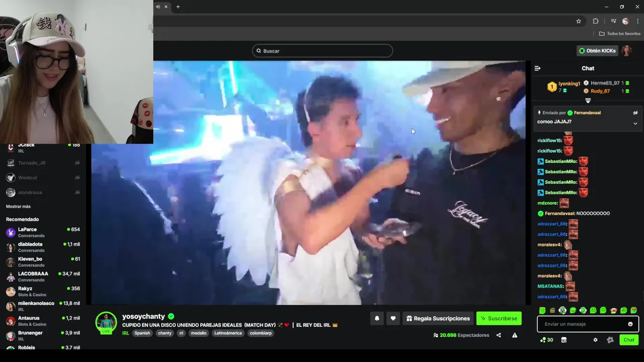Close the current browser tab

tap(166, 7)
